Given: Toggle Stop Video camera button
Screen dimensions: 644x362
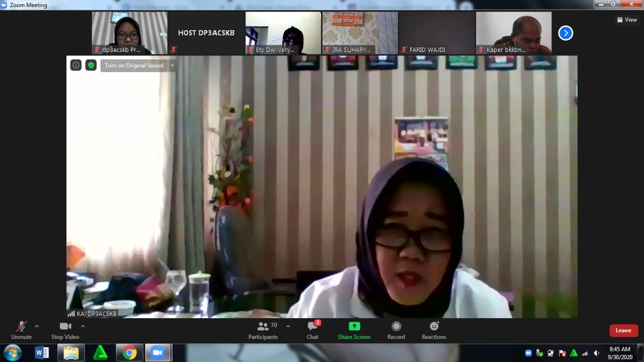Looking at the screenshot, I should [x=65, y=330].
